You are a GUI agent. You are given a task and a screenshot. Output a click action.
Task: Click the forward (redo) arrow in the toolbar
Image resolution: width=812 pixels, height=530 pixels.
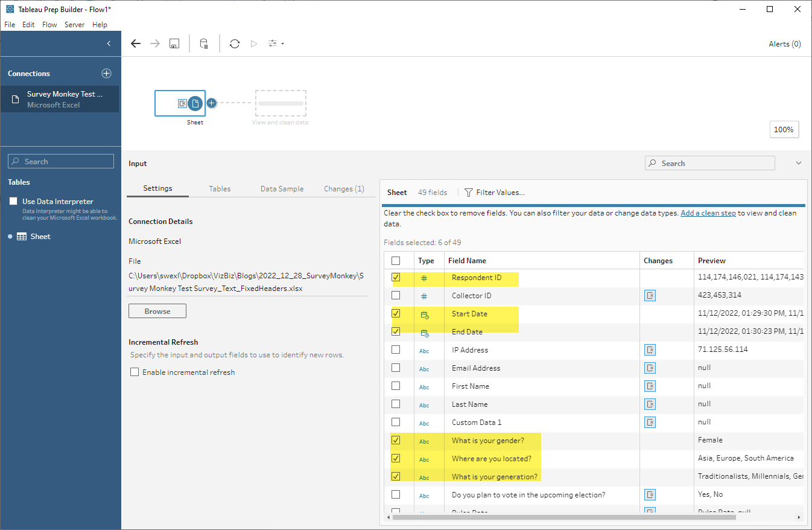[x=155, y=43]
